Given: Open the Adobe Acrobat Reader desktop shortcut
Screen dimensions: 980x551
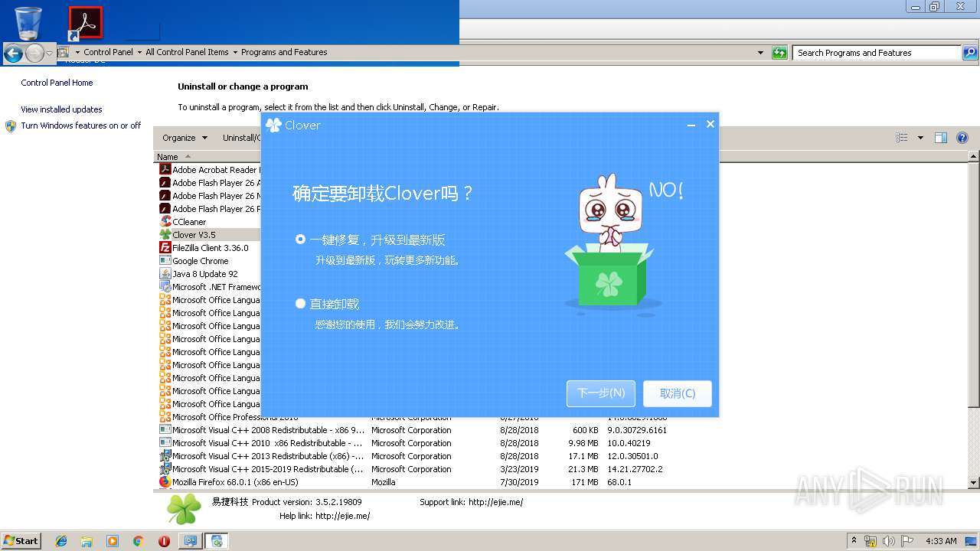Looking at the screenshot, I should [x=85, y=23].
